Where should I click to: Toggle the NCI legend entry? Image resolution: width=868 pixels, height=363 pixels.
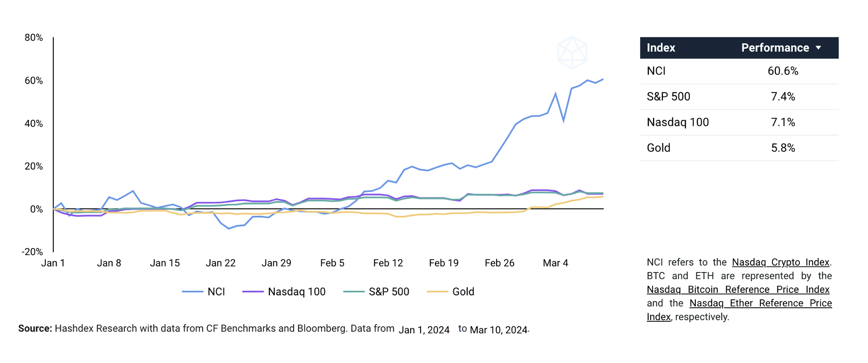click(216, 292)
